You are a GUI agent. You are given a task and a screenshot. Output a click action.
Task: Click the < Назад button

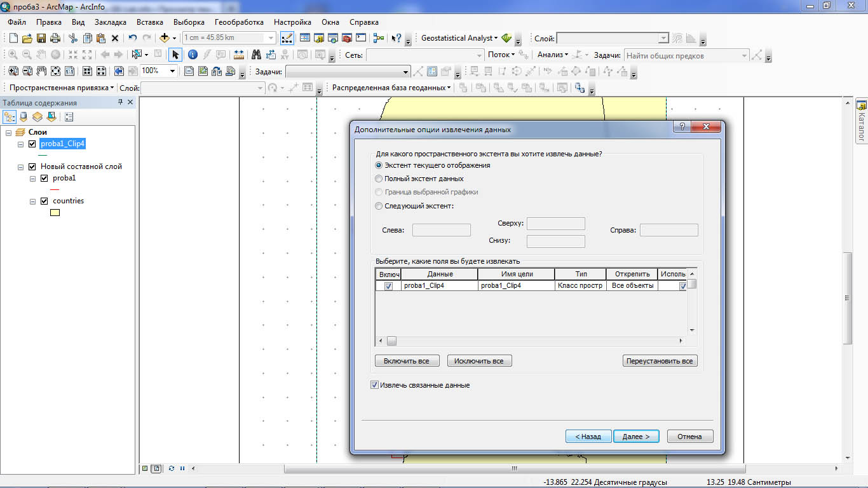click(x=588, y=437)
